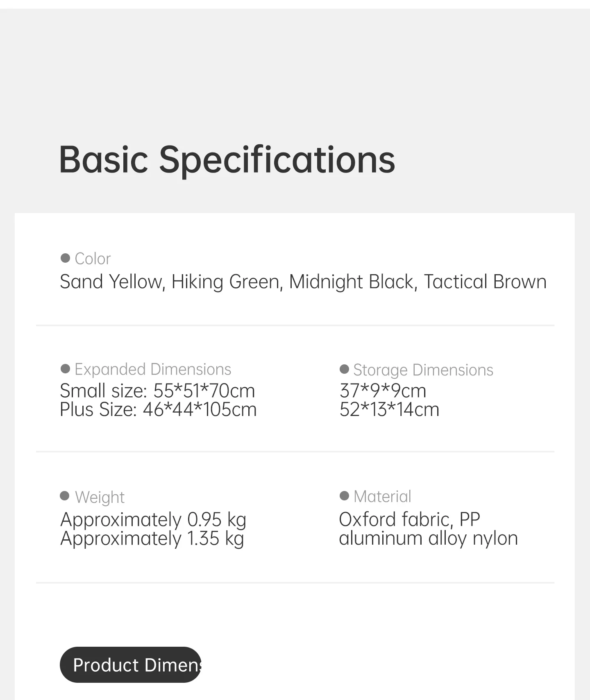The height and width of the screenshot is (700, 590).
Task: Click the Expanded Dimensions label
Action: point(153,369)
